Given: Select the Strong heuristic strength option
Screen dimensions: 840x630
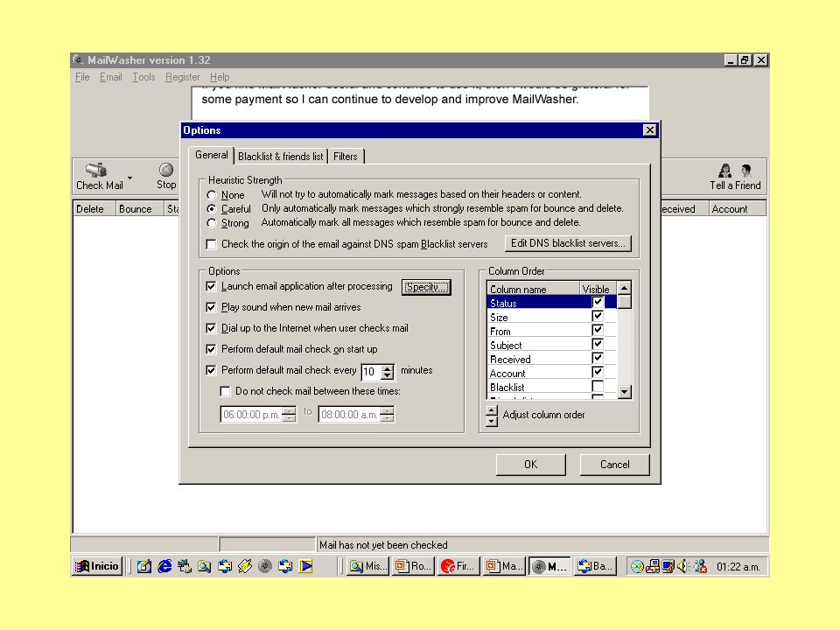Looking at the screenshot, I should pyautogui.click(x=212, y=223).
